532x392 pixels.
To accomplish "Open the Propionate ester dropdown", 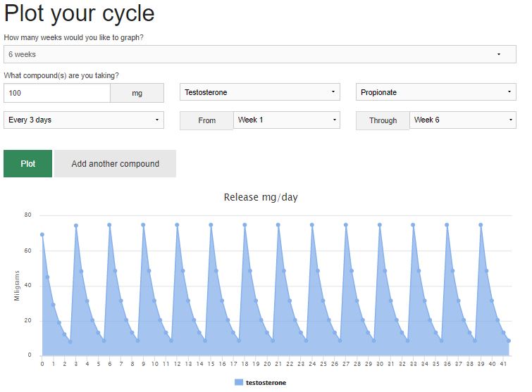I will tap(435, 92).
